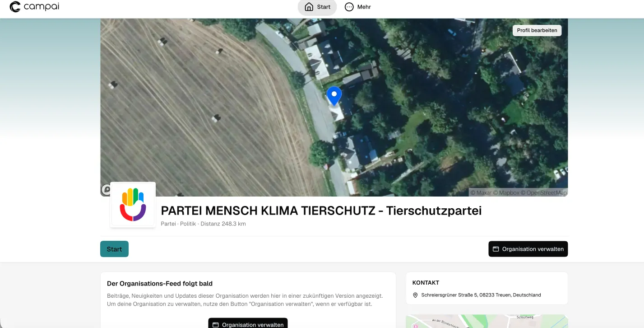
Task: Click the blue location pin on the satellite map
Action: [334, 95]
